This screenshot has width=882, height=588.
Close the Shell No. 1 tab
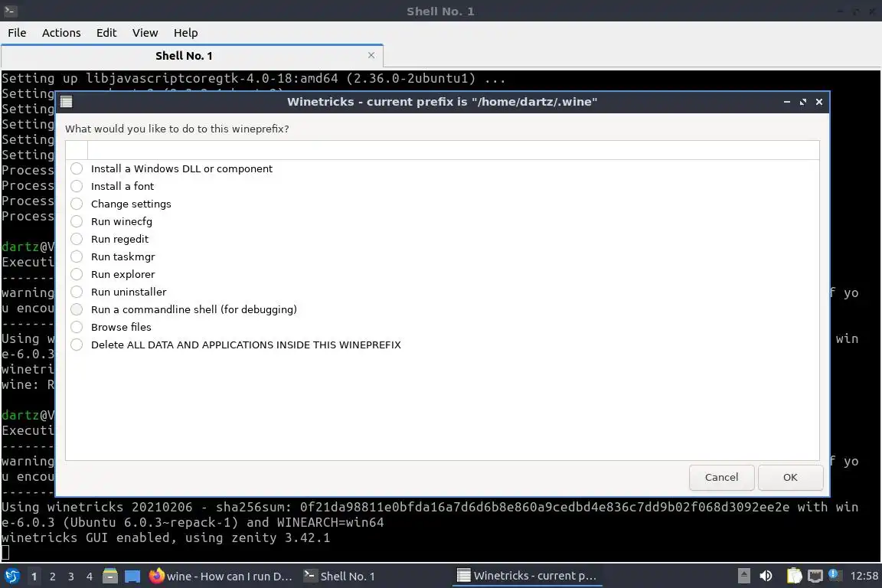coord(371,55)
